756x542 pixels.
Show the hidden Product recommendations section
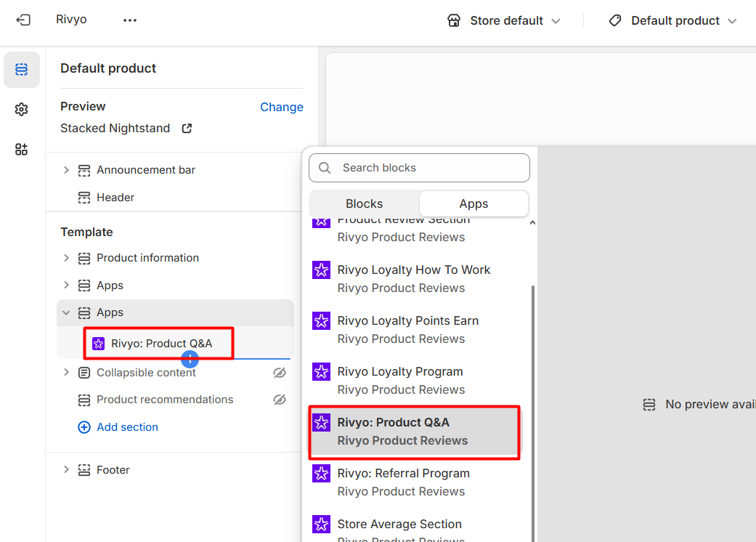tap(280, 400)
